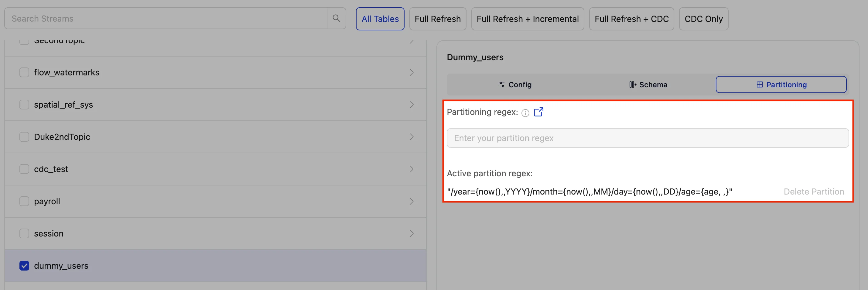Switch to the Config tab
868x290 pixels.
(514, 85)
